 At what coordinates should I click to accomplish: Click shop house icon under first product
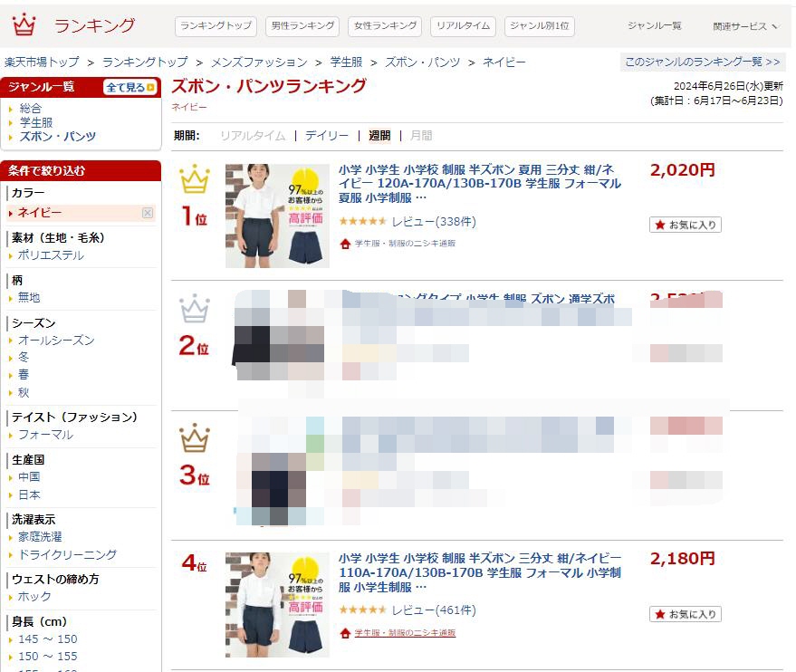pos(345,244)
